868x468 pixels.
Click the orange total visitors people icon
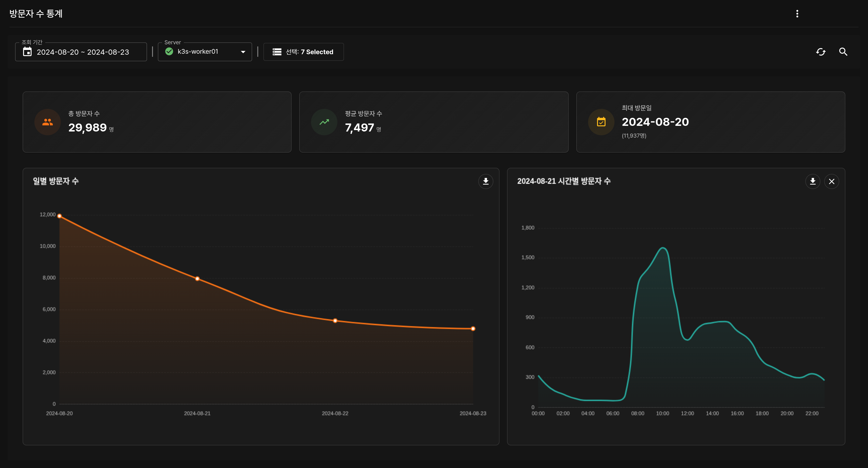(x=48, y=122)
